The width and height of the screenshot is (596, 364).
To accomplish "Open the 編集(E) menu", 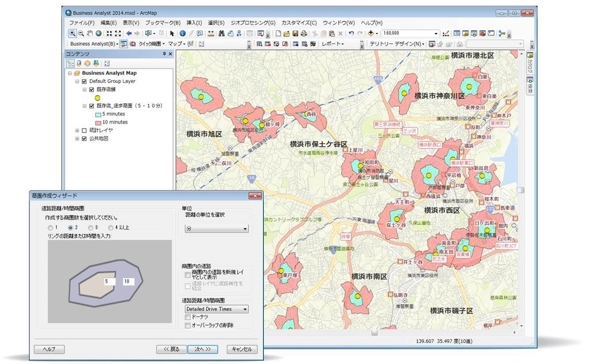I will pos(109,23).
